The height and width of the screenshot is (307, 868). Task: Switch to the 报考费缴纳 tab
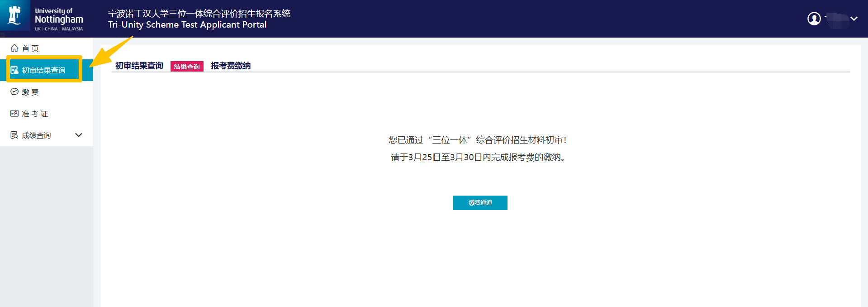click(x=231, y=66)
